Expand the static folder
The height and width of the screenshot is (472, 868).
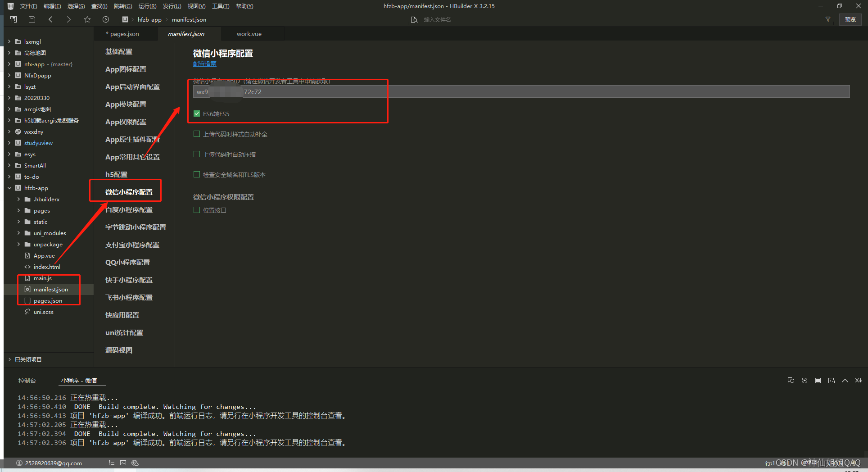[x=18, y=222]
